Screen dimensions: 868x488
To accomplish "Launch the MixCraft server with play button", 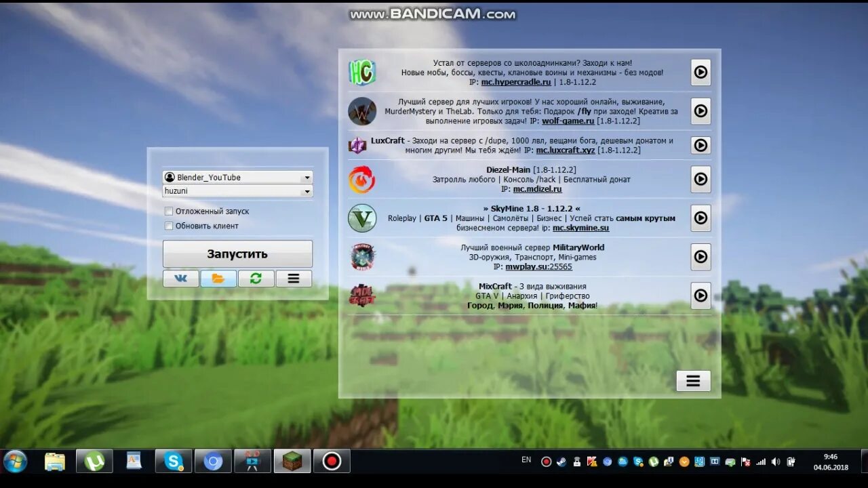I will [x=701, y=295].
